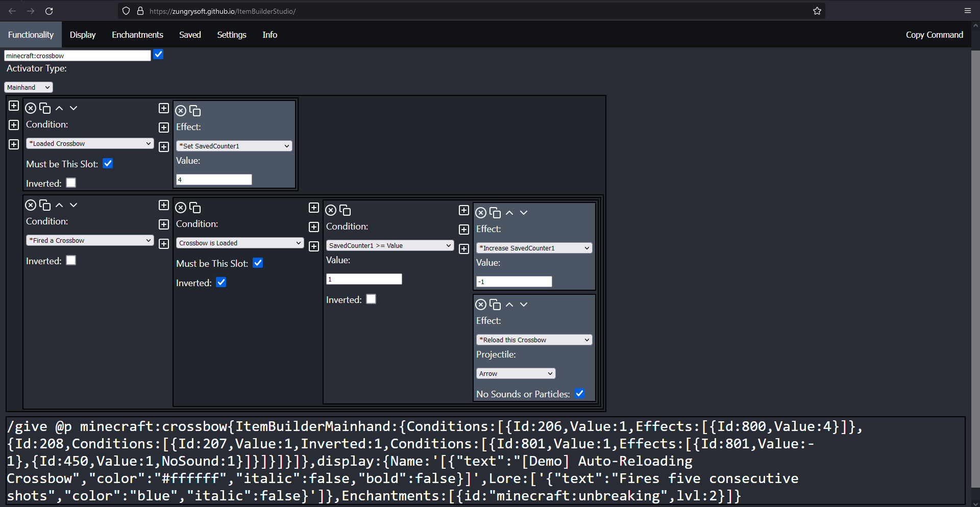Reload the browser page
The image size is (980, 507).
tap(49, 11)
